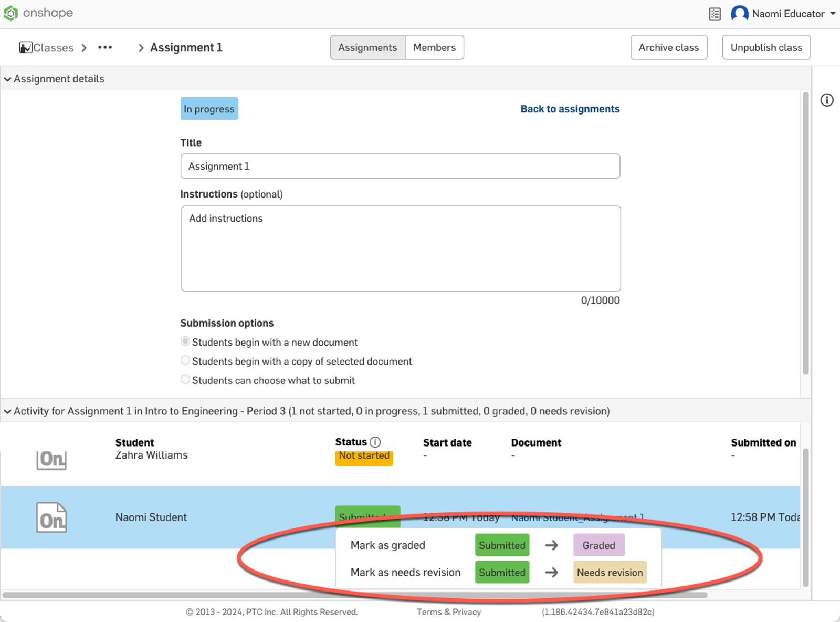Switch to the Members tab

[x=434, y=48]
